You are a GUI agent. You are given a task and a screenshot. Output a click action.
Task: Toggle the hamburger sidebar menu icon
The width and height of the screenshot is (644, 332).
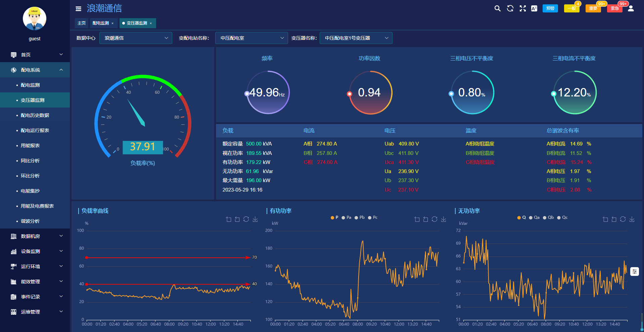pyautogui.click(x=78, y=9)
